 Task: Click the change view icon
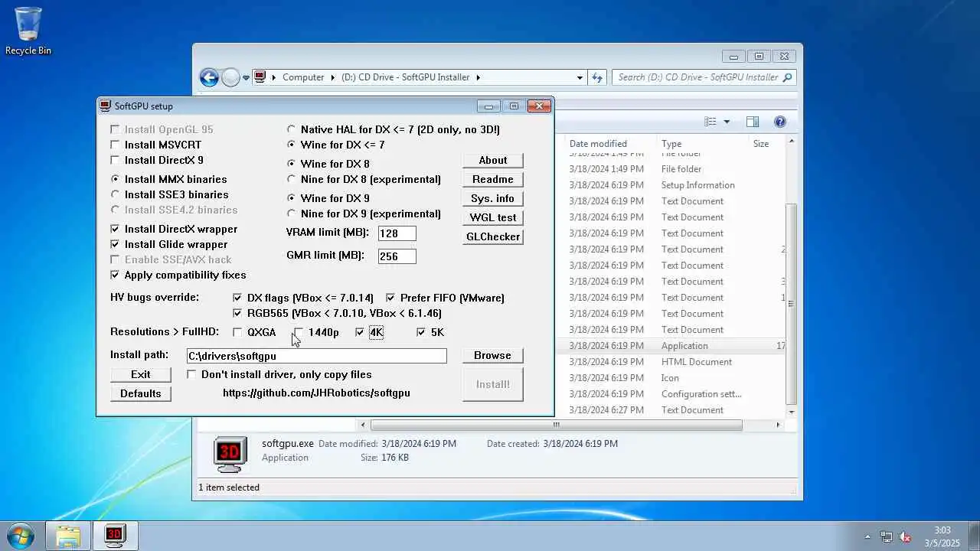point(710,122)
